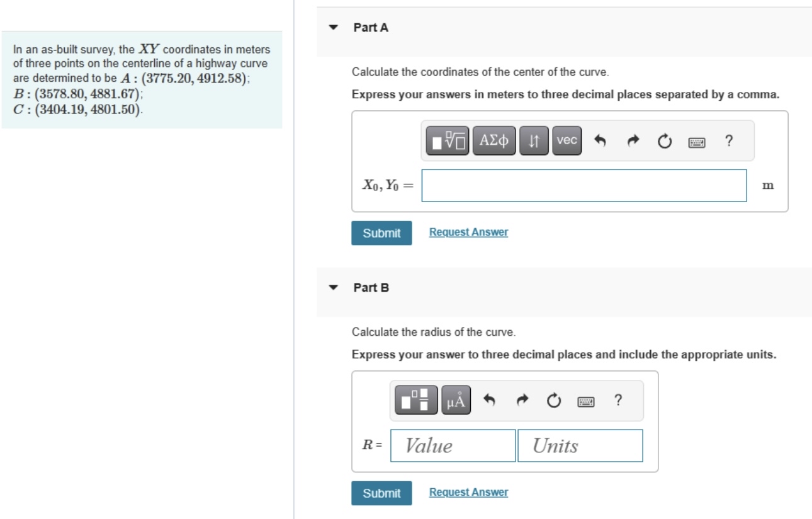Open the μÅ units palette in Part B
This screenshot has width=812, height=519.
coord(457,399)
